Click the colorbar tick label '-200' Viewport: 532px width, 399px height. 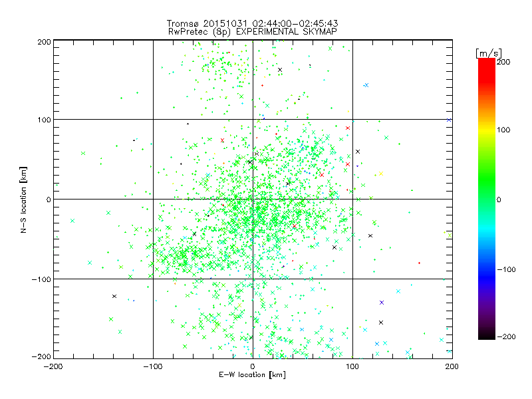coord(506,336)
